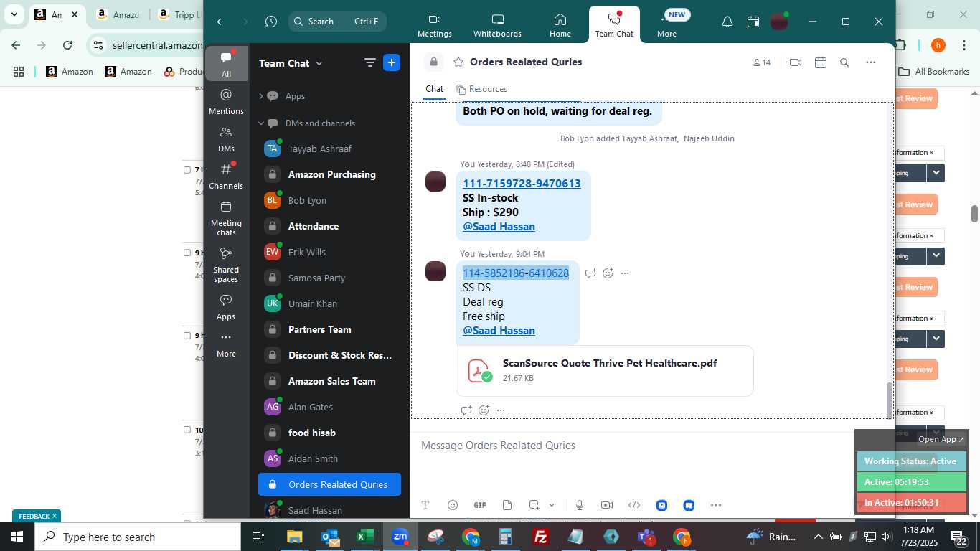
Task: Select the Team Chat tab
Action: 614,26
